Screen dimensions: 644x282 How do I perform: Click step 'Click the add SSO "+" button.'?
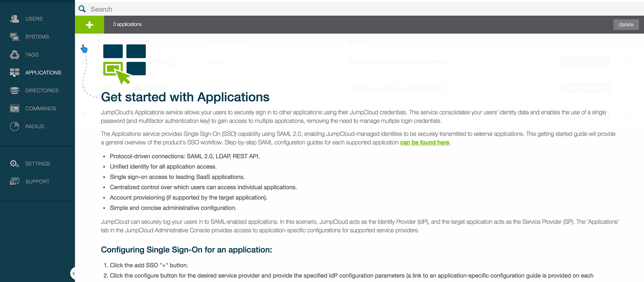click(149, 265)
